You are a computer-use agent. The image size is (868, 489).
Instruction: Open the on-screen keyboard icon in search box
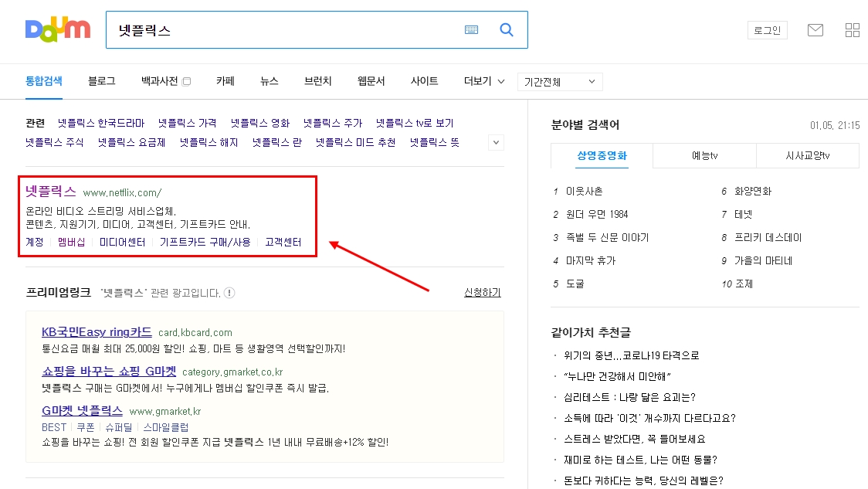[x=471, y=30]
